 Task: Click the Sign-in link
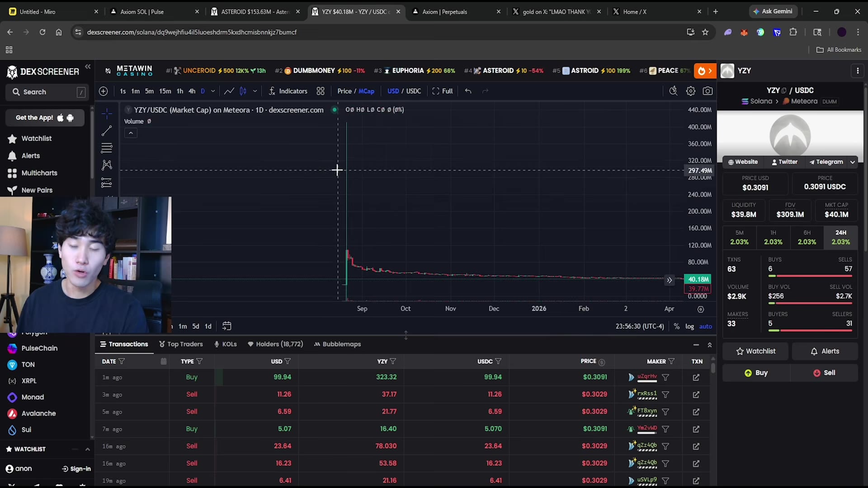(x=76, y=469)
